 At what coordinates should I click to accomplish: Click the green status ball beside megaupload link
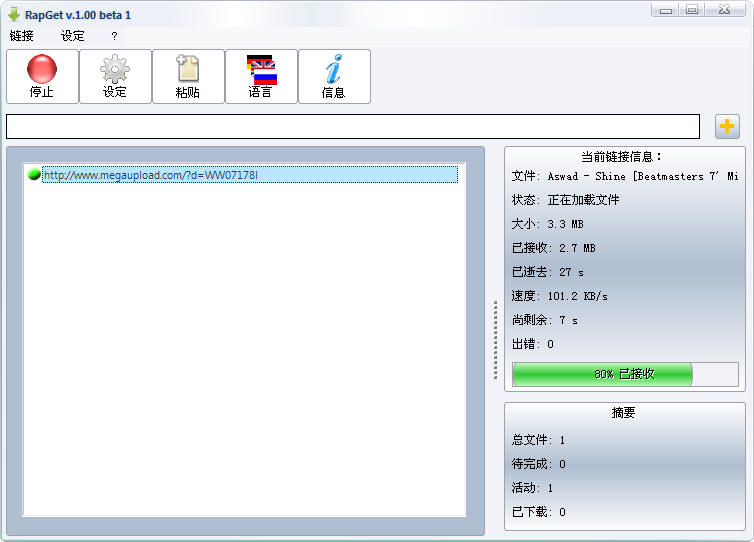(34, 174)
